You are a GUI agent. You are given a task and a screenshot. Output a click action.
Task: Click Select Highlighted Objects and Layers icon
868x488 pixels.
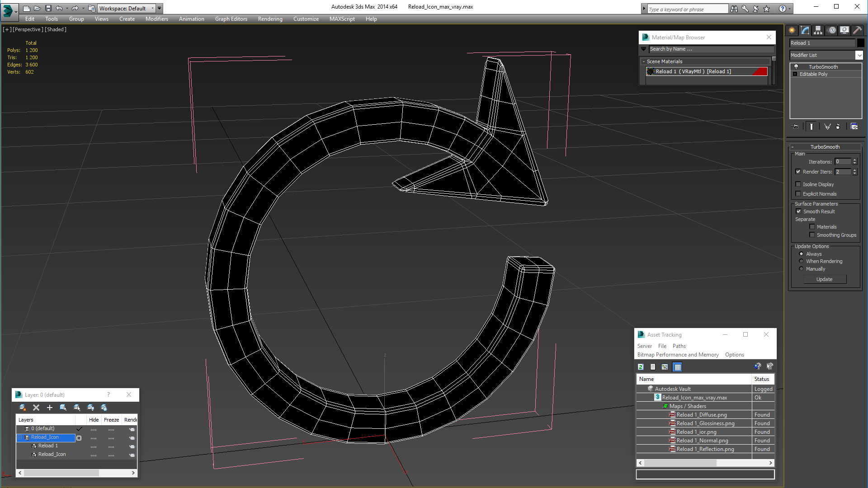pos(63,408)
